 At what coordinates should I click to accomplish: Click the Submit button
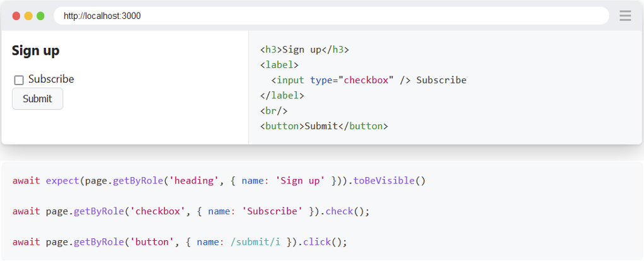pos(37,98)
